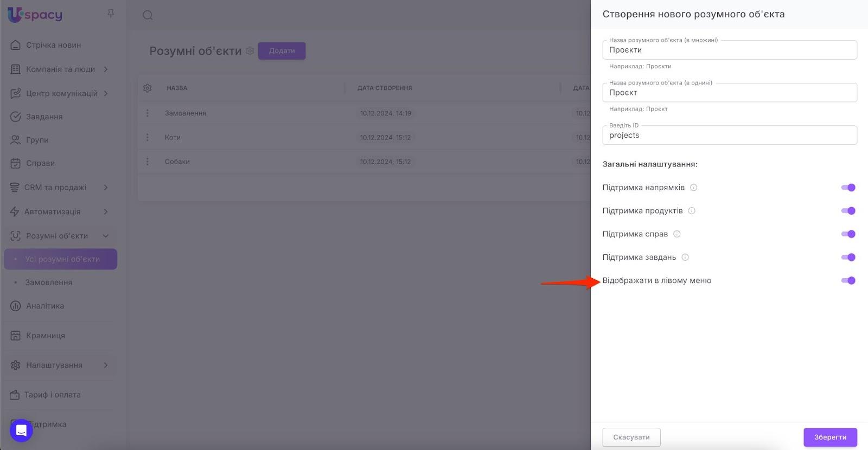Open three-dot menu for Замовлення row
Screen dimensions: 868x450
pyautogui.click(x=147, y=113)
